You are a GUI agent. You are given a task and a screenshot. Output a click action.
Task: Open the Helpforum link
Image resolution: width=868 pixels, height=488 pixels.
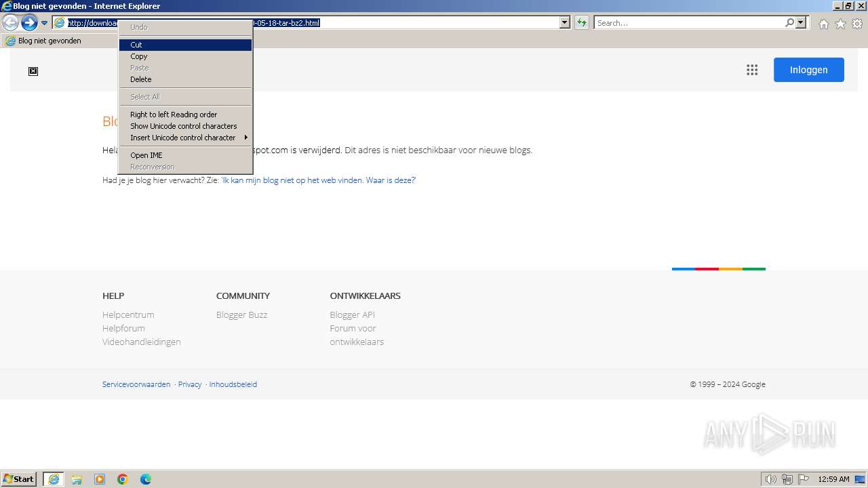[123, 328]
